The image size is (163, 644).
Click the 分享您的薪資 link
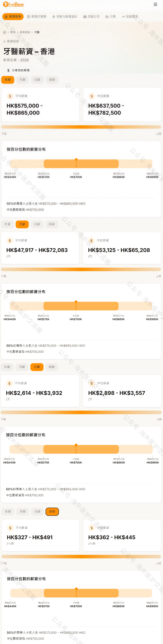21,71
